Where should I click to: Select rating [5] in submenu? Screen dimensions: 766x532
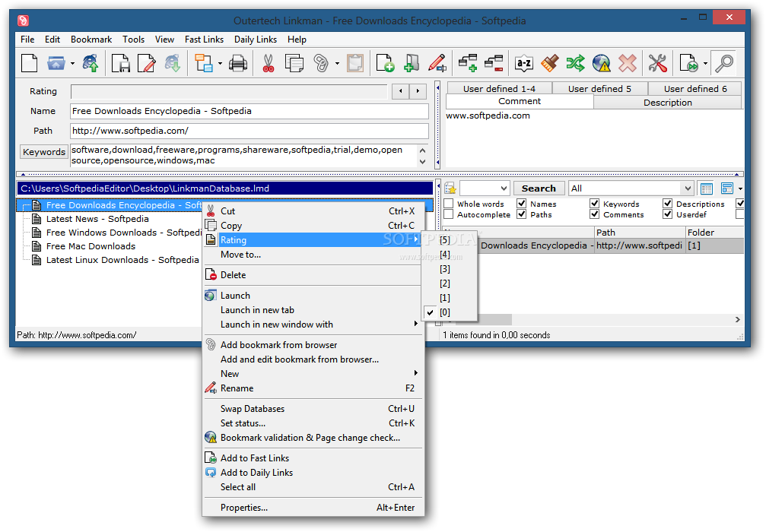point(444,240)
